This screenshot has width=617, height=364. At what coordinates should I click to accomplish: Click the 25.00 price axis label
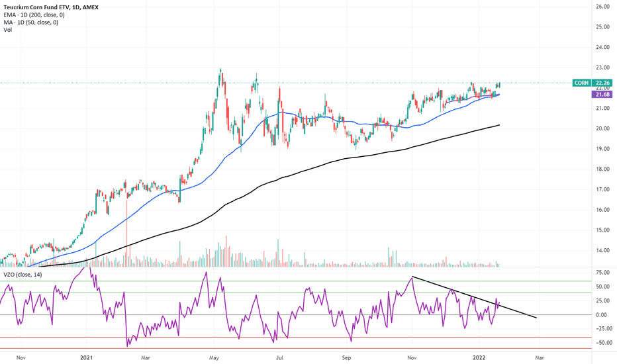(x=603, y=26)
